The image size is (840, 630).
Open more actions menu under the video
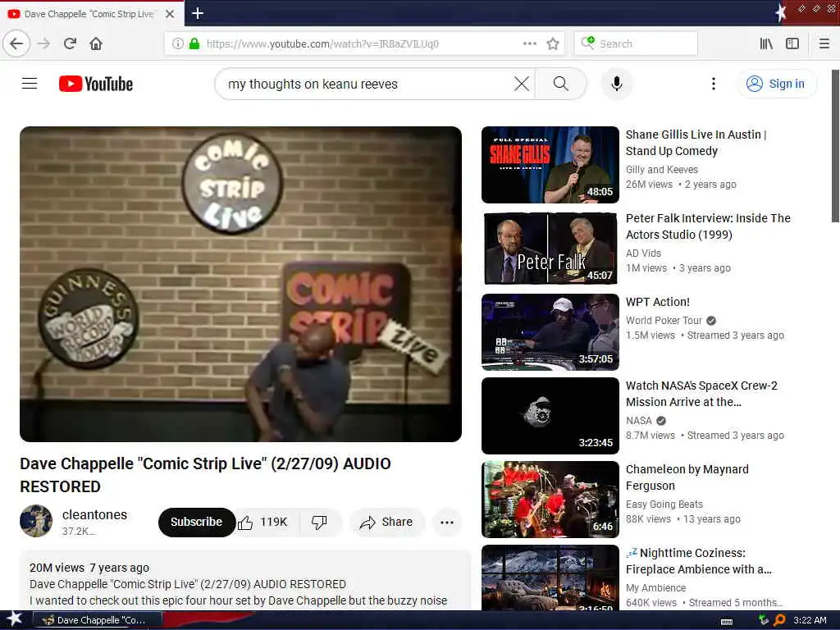tap(447, 522)
